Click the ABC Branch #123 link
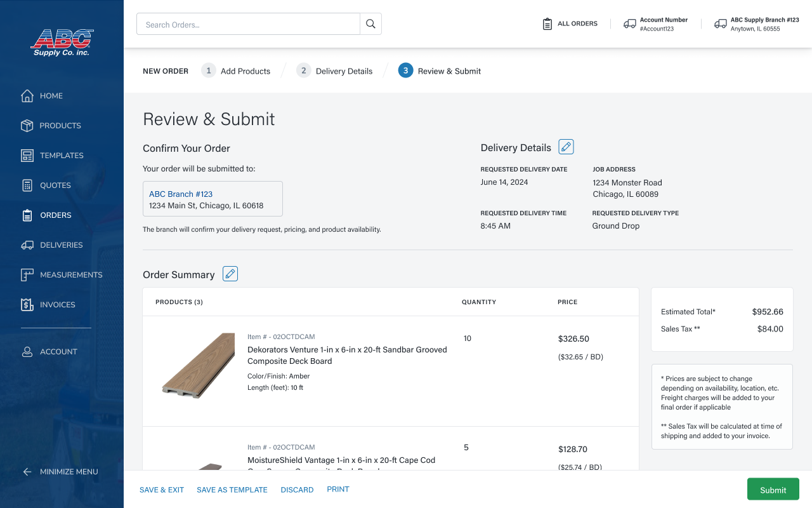The width and height of the screenshot is (812, 508). click(x=181, y=194)
